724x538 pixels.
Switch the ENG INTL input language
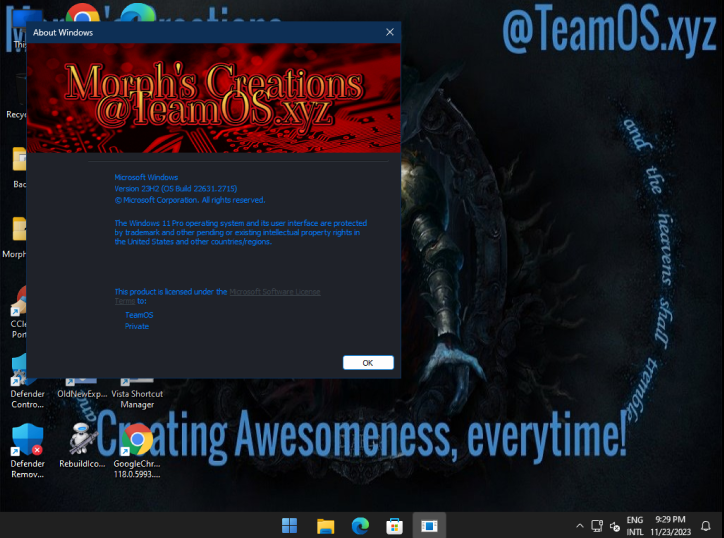(x=635, y=526)
